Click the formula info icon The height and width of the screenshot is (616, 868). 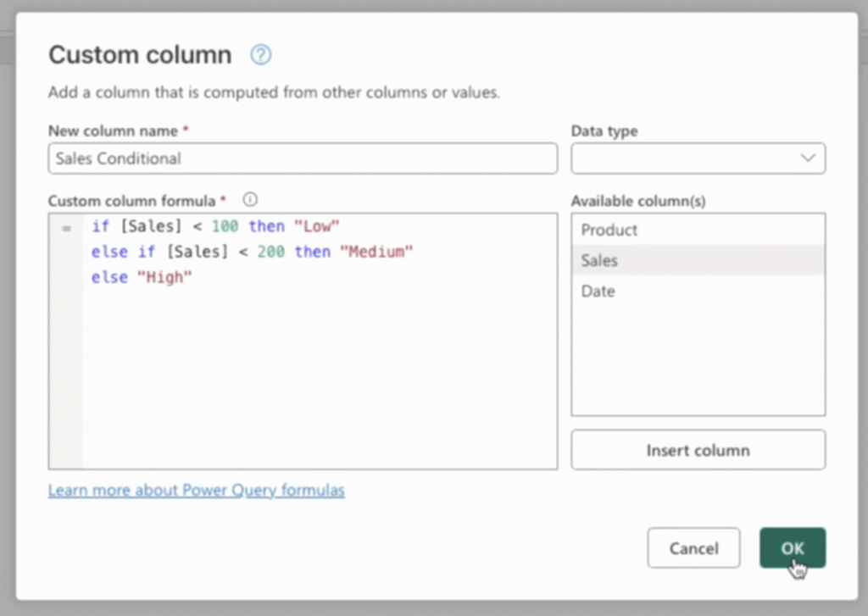tap(250, 200)
